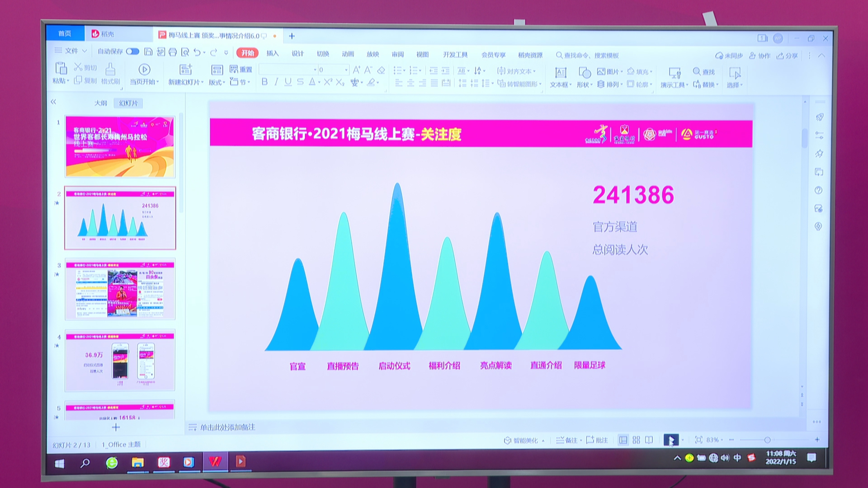
Task: Open Print Preview from quick access bar
Action: click(185, 52)
